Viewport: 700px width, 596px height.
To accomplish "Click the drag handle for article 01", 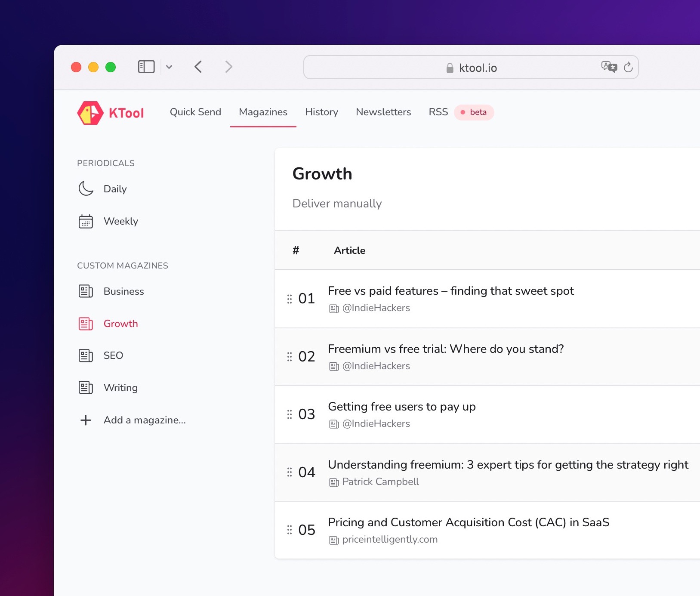I will [x=290, y=299].
